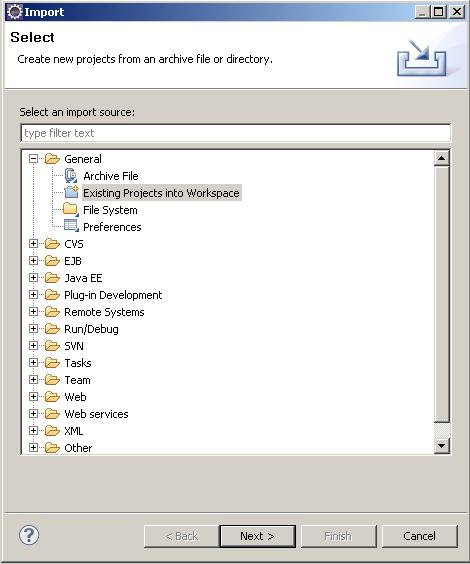Click the File System folder icon
Image resolution: width=470 pixels, height=564 pixels.
click(70, 209)
